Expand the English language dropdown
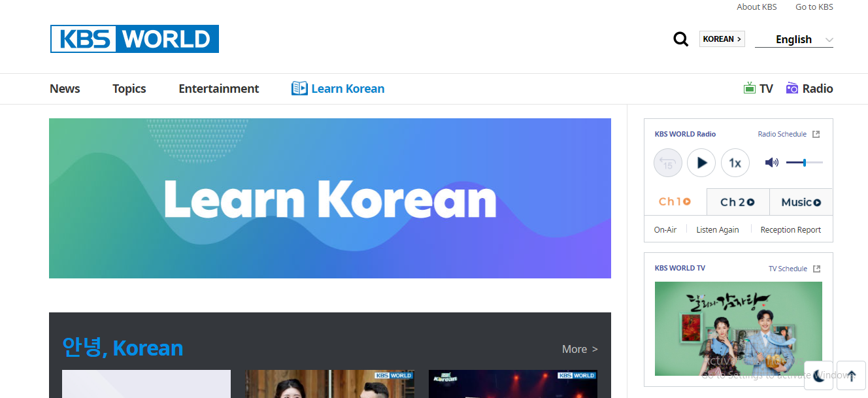The height and width of the screenshot is (398, 868). click(x=794, y=39)
